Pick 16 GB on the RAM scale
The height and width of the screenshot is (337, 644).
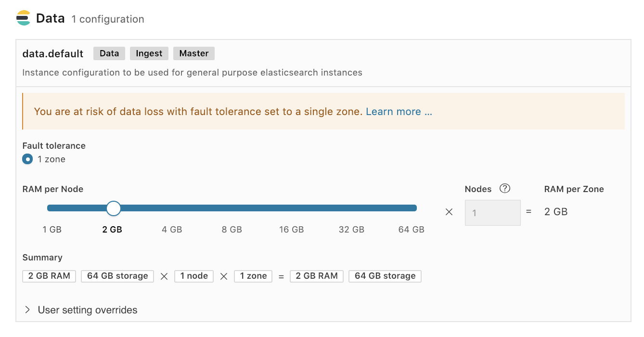[x=291, y=230]
